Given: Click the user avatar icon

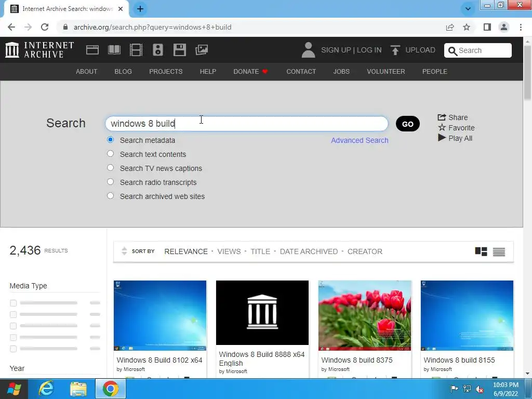Looking at the screenshot, I should (x=308, y=50).
